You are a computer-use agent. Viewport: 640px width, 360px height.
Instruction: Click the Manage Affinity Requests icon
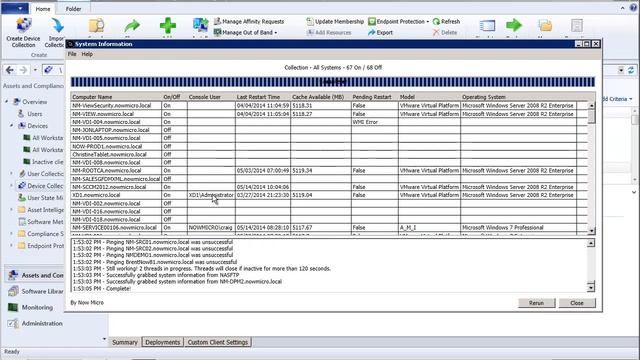point(217,21)
